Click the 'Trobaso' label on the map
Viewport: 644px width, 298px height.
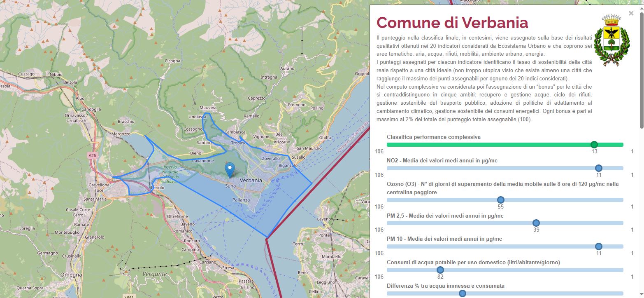tap(238, 143)
